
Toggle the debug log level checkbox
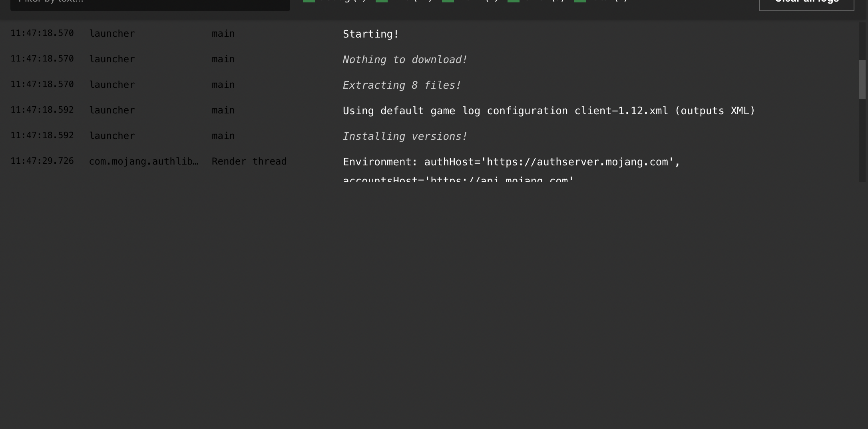pyautogui.click(x=309, y=1)
